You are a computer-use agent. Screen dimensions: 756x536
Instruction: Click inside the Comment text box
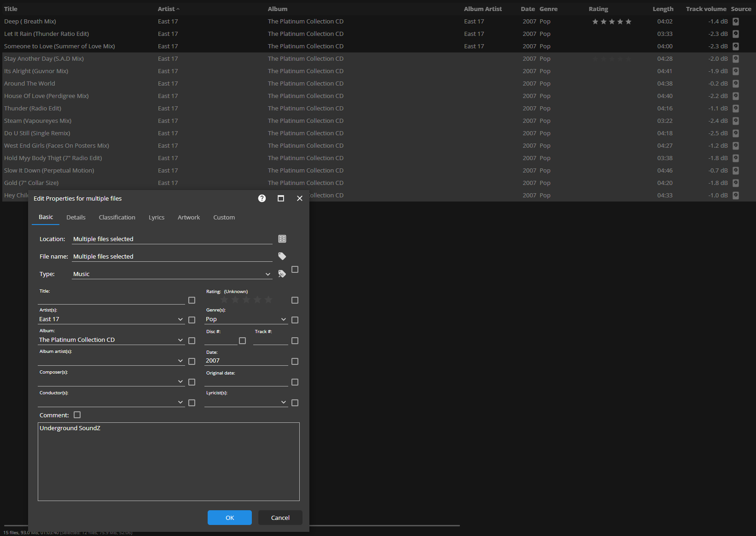tap(169, 465)
